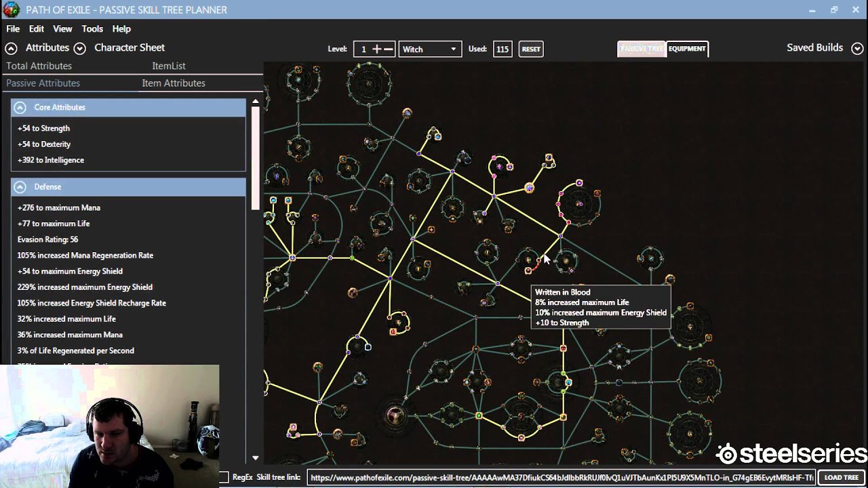Viewport: 868px width, 488px height.
Task: Open the Help menu
Action: [121, 29]
